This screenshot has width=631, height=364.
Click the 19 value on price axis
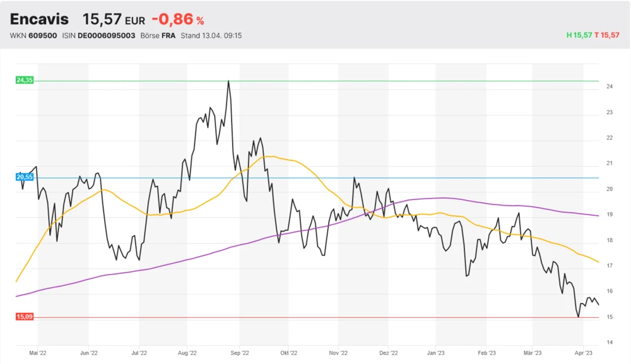[x=610, y=214]
